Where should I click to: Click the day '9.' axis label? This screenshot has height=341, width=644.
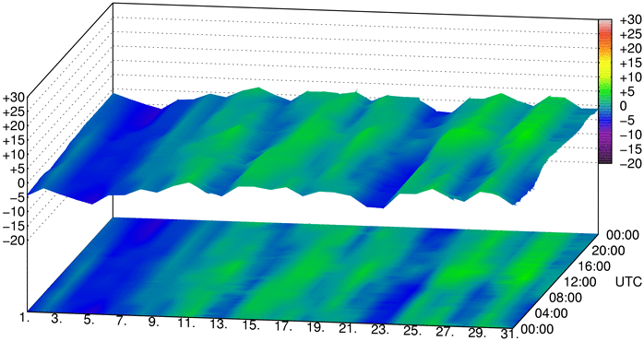pos(153,323)
